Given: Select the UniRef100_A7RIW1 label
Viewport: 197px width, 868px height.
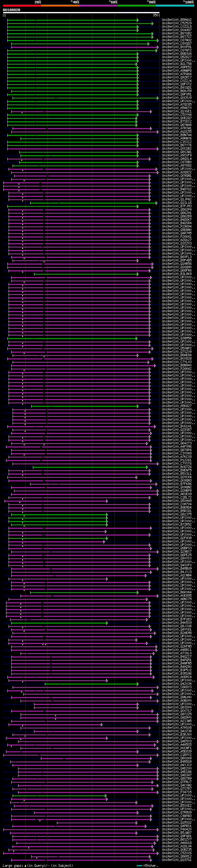Looking at the screenshot, I should click(x=177, y=128).
